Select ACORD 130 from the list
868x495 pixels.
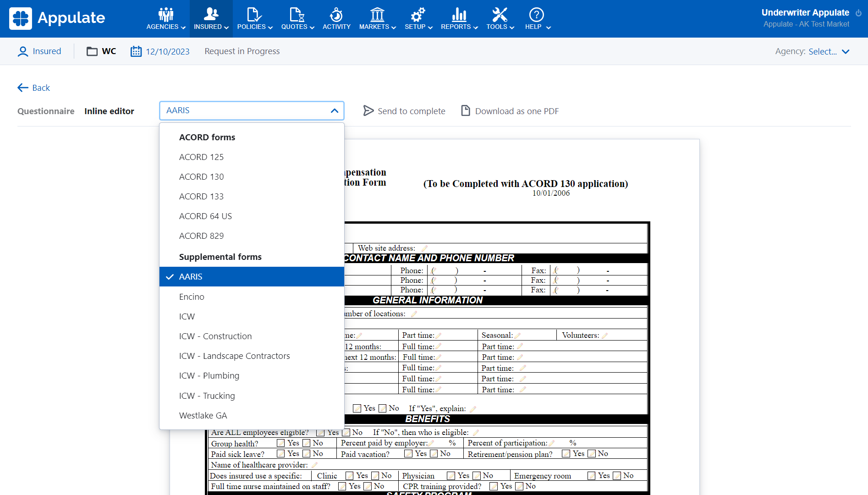pyautogui.click(x=201, y=176)
